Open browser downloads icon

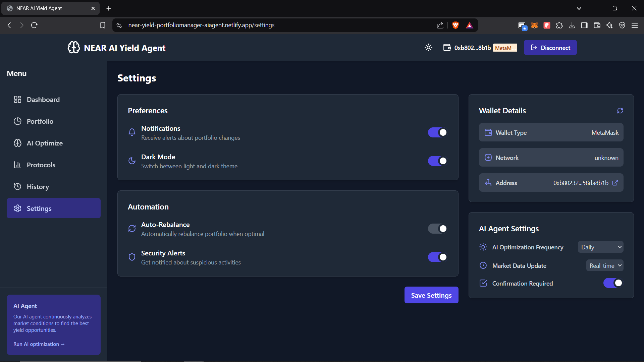pos(572,25)
